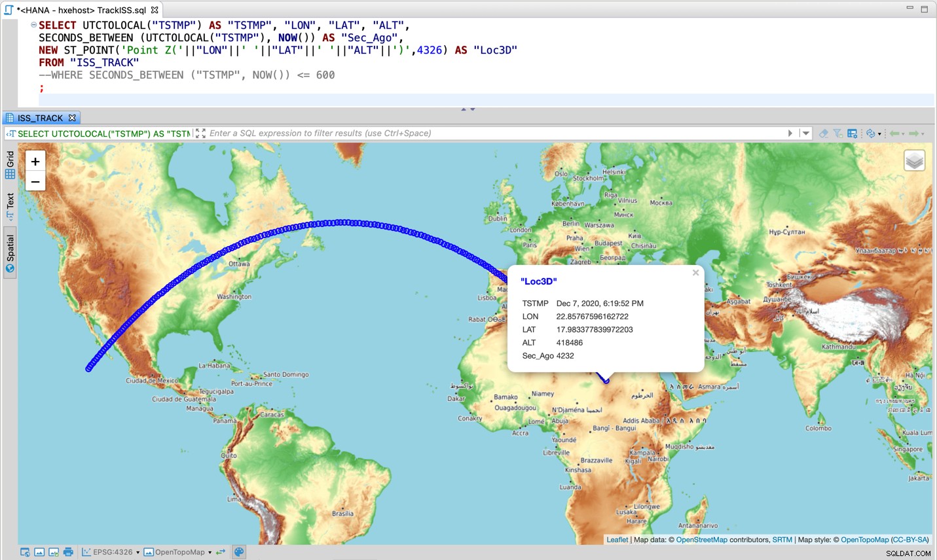Viewport: 937px width, 560px height.
Task: Click the TSTMP value Dec 7, 2020
Action: click(x=600, y=304)
